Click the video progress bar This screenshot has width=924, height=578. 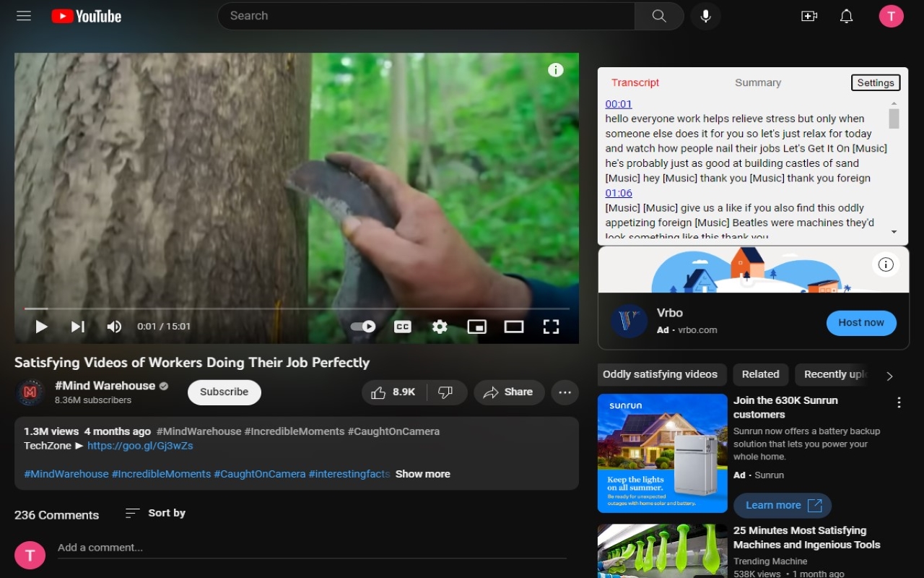point(296,309)
